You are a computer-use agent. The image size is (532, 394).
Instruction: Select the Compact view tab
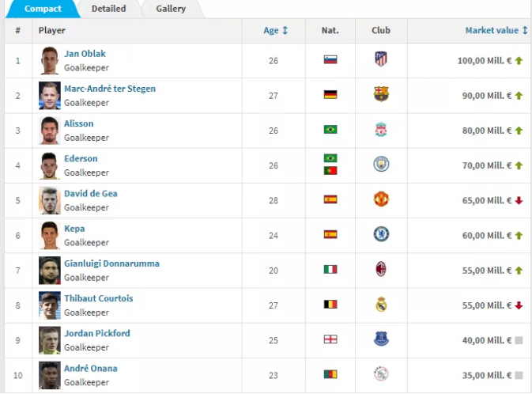[43, 9]
